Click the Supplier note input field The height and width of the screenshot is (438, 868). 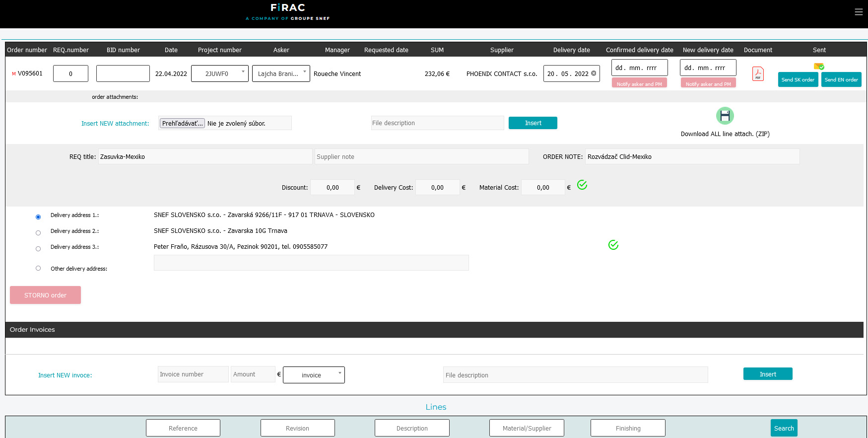click(x=421, y=157)
